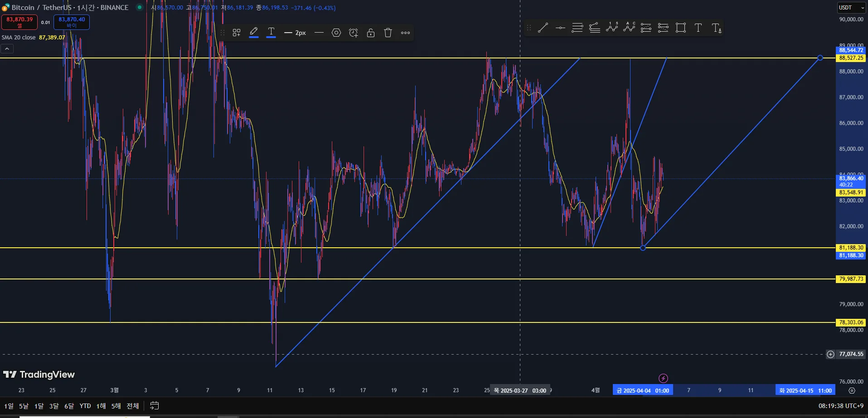Viewport: 868px width, 418px height.
Task: Click the 79,987.73 yellow price label
Action: (x=851, y=279)
